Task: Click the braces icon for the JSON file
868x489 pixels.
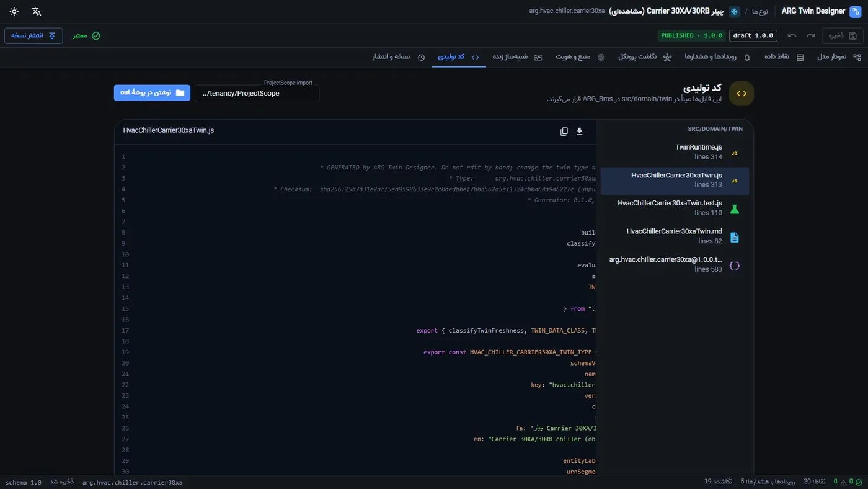Action: pos(735,266)
